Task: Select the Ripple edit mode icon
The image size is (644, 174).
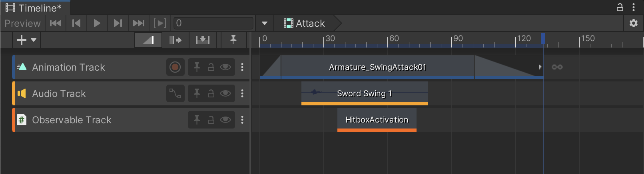Action: 175,40
